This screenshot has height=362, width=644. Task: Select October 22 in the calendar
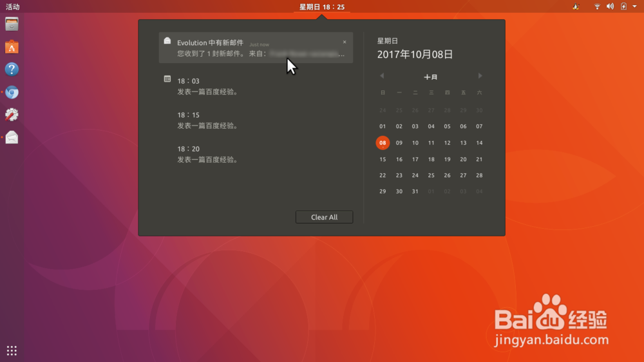[x=383, y=175]
